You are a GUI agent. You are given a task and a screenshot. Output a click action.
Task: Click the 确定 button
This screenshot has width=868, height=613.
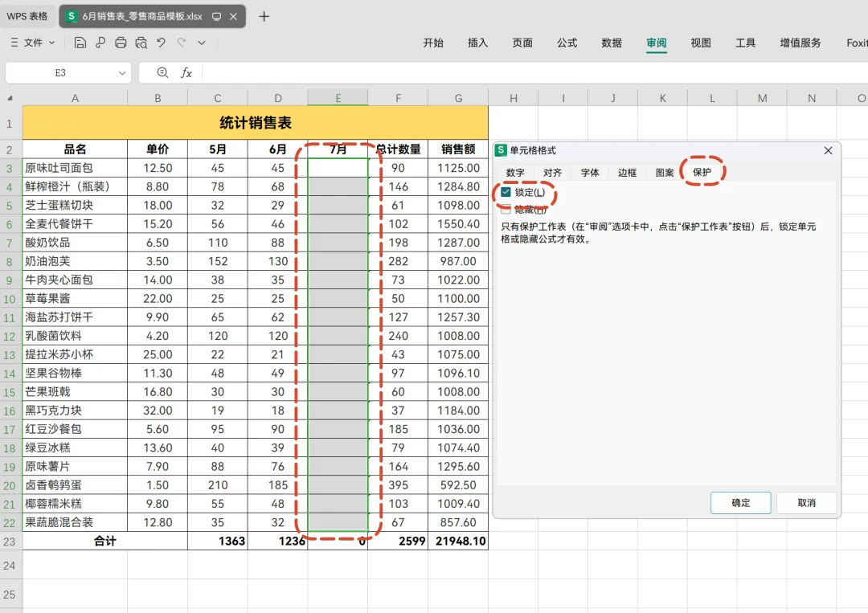741,502
